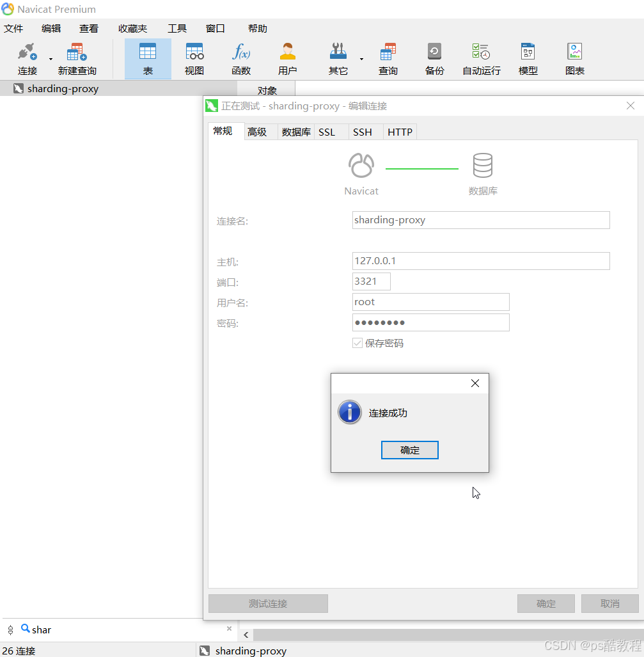644x657 pixels.
Task: Click OK (确定) at bottom of edit connection dialog
Action: [x=546, y=603]
